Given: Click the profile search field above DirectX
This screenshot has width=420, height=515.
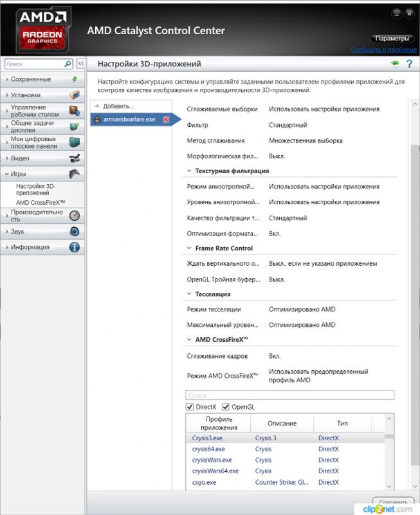Looking at the screenshot, I should (289, 395).
